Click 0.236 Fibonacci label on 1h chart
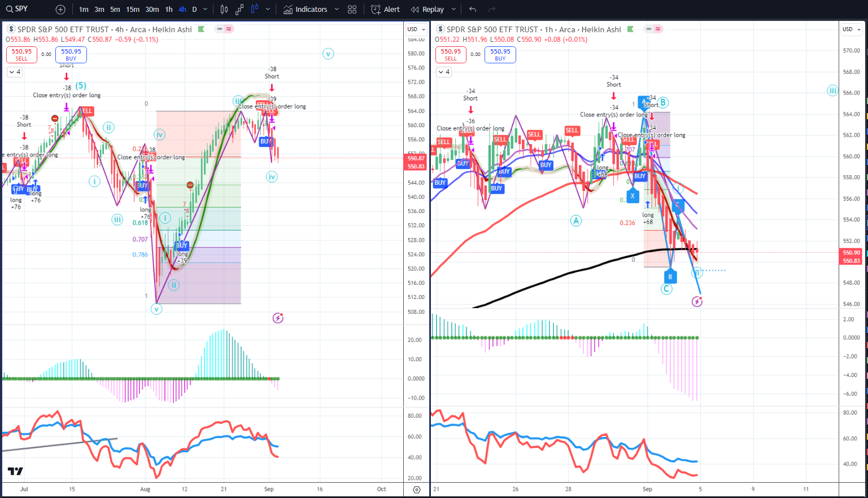This screenshot has height=498, width=868. coord(627,223)
